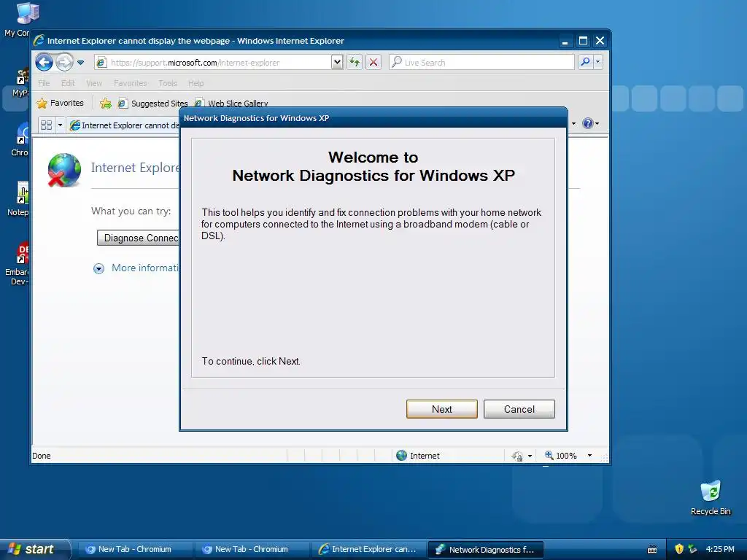Click the Internet Explorer title bar logo icon
This screenshot has height=560, width=747.
[x=39, y=41]
